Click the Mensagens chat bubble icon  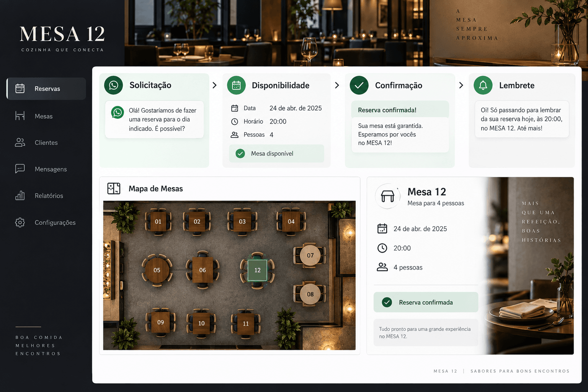coord(20,169)
